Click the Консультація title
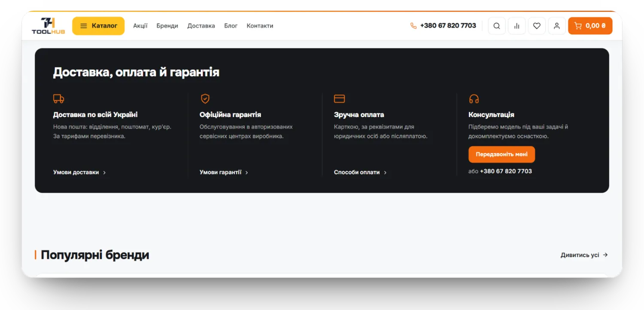The height and width of the screenshot is (310, 644). pyautogui.click(x=491, y=115)
